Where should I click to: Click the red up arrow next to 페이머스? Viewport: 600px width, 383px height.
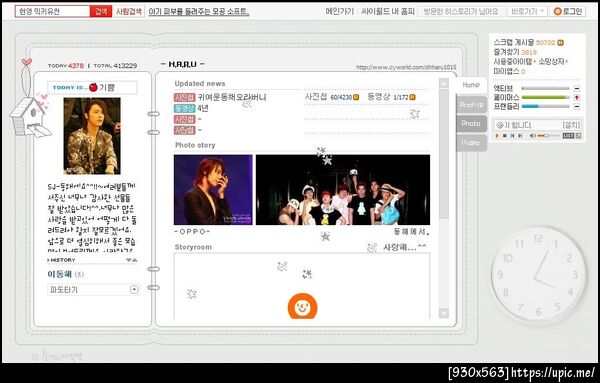pyautogui.click(x=577, y=98)
